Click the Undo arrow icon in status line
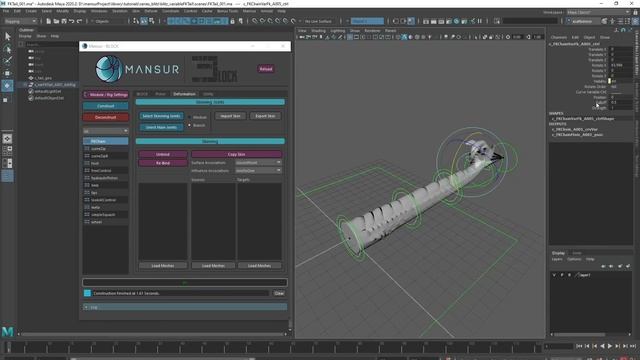The height and width of the screenshot is (360, 640). (71, 21)
